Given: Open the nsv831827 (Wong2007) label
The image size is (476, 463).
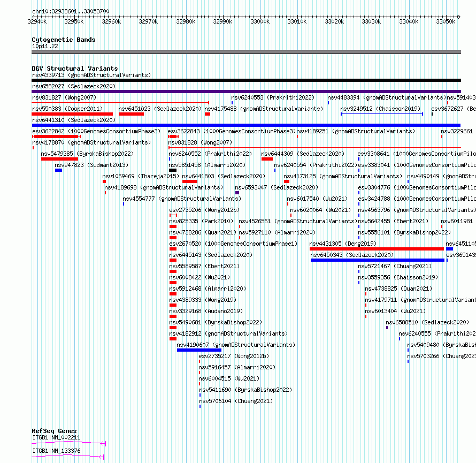Looking at the screenshot, I should point(64,97).
